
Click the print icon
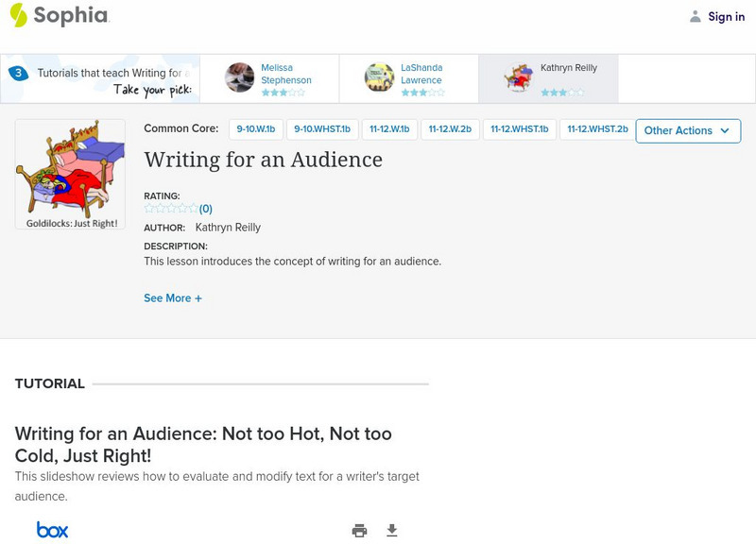[x=359, y=531]
